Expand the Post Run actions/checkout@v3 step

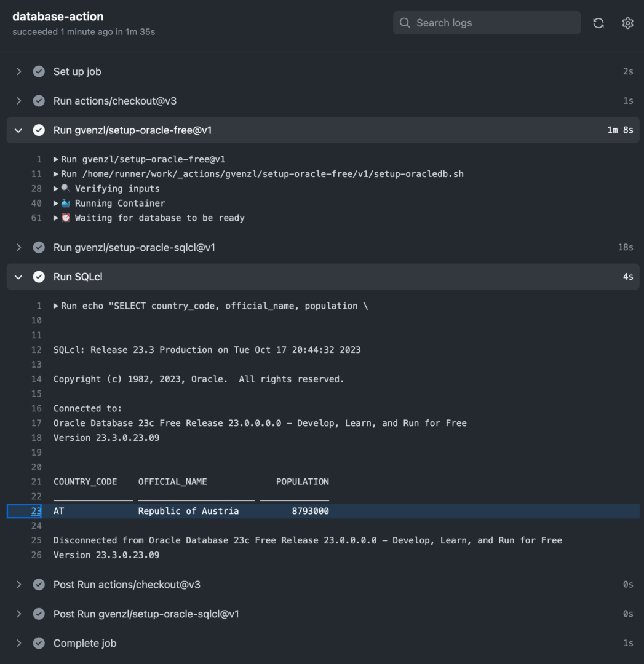point(18,584)
